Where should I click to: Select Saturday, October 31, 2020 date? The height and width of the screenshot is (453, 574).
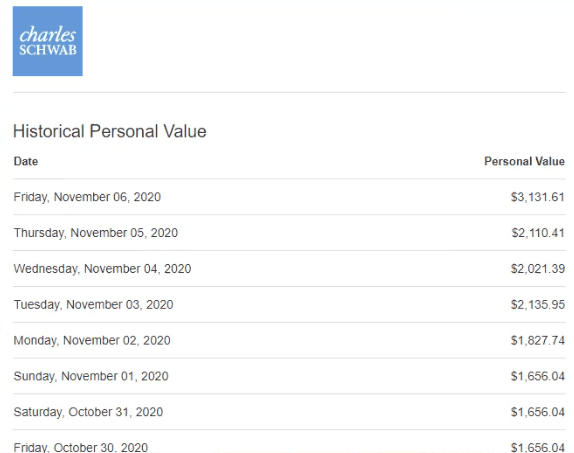click(x=88, y=412)
